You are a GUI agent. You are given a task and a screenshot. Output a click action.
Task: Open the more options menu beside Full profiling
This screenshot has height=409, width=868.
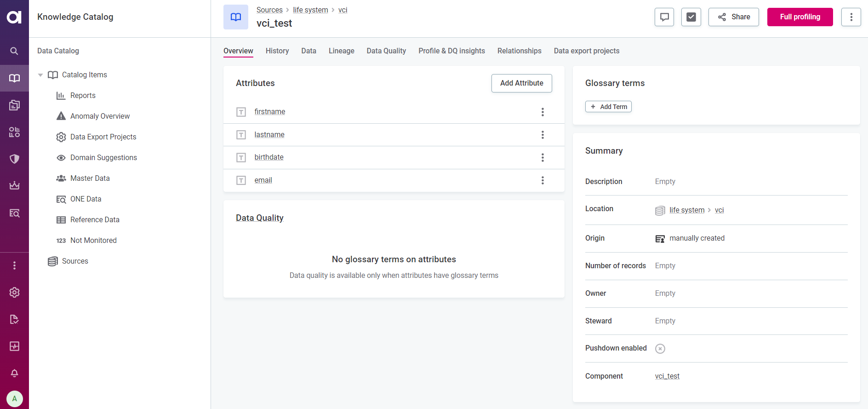851,17
